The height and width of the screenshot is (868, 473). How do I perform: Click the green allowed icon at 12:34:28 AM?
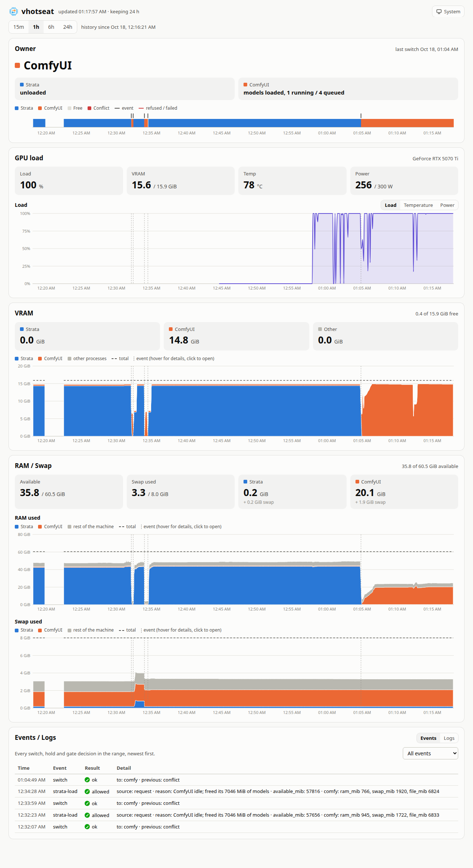pyautogui.click(x=87, y=792)
